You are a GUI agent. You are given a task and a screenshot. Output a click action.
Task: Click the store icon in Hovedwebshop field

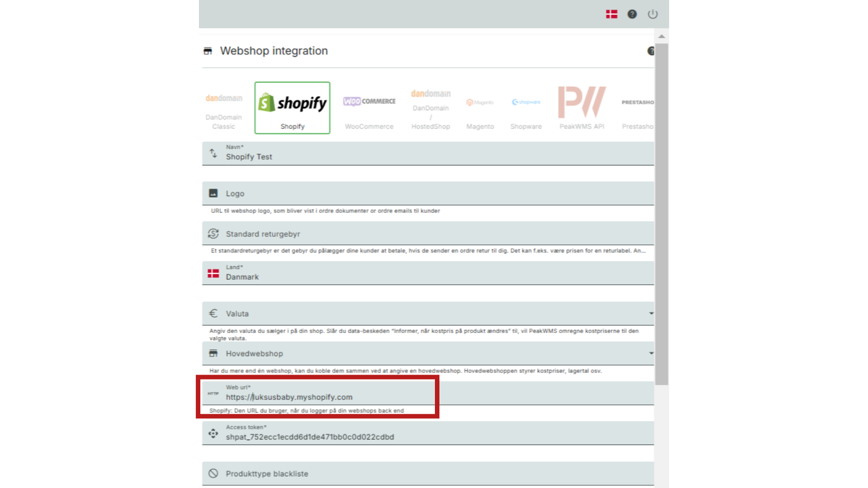point(213,353)
